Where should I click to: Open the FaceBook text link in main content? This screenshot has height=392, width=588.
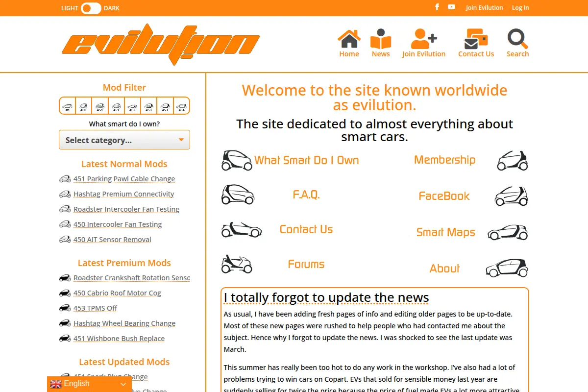click(444, 196)
